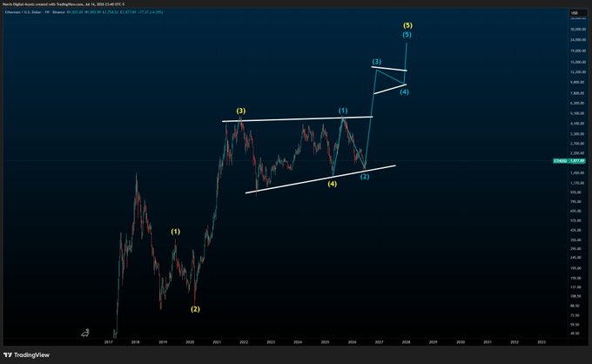Click the 2021 label on the time axis

coord(217,342)
